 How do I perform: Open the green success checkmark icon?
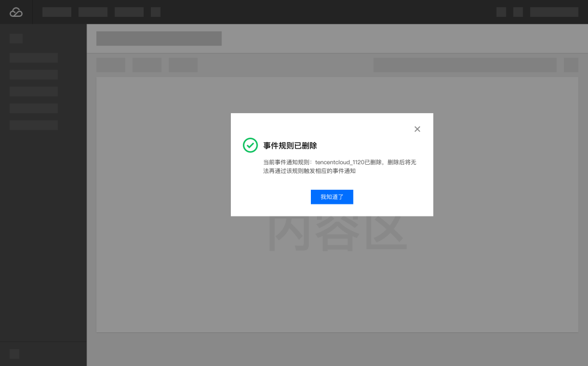click(x=250, y=145)
